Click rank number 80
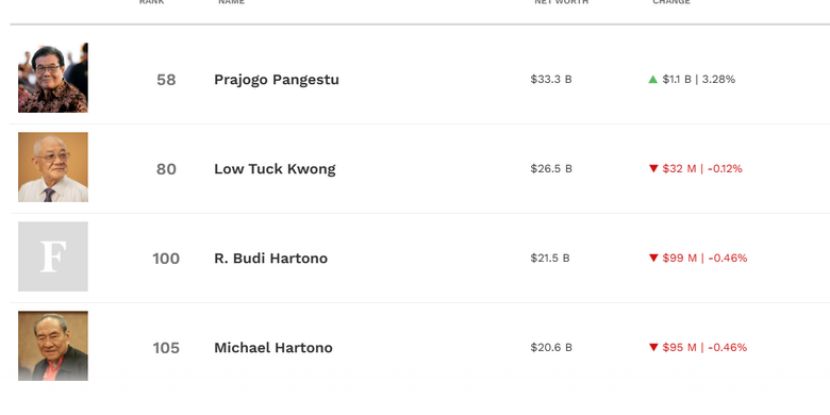 tap(166, 169)
